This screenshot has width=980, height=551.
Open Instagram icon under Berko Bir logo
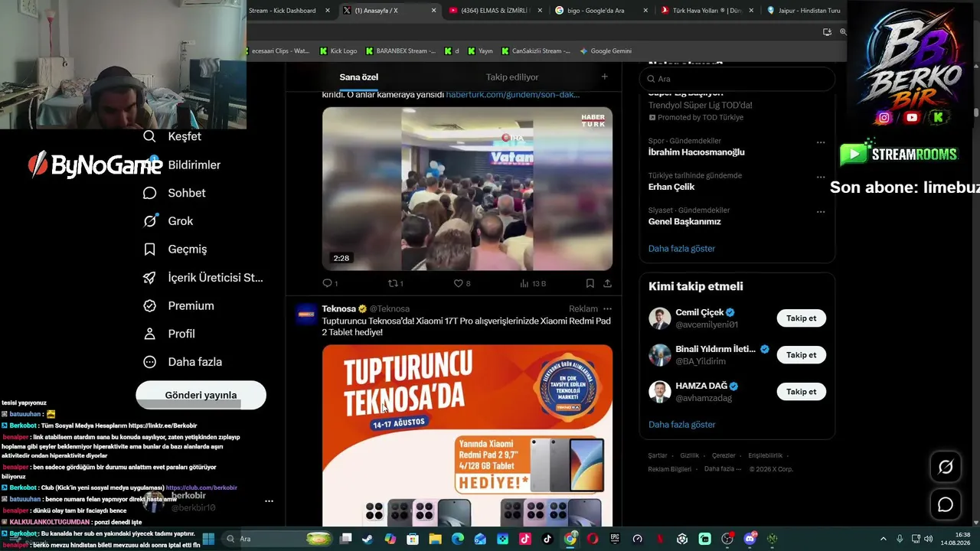coord(884,117)
